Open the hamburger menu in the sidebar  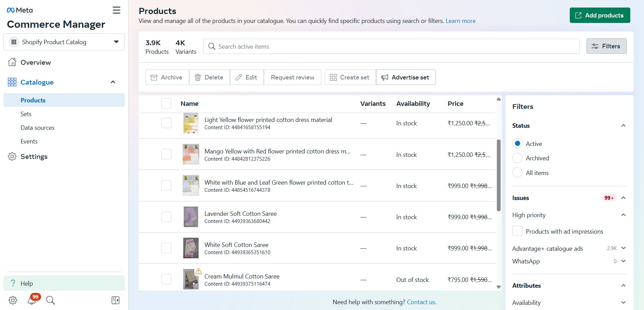point(116,10)
